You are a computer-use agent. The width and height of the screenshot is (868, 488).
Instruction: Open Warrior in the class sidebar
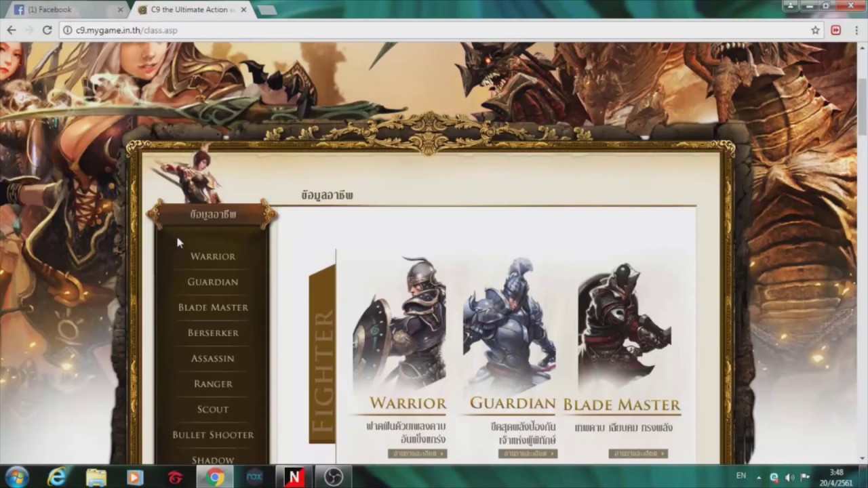pyautogui.click(x=213, y=256)
